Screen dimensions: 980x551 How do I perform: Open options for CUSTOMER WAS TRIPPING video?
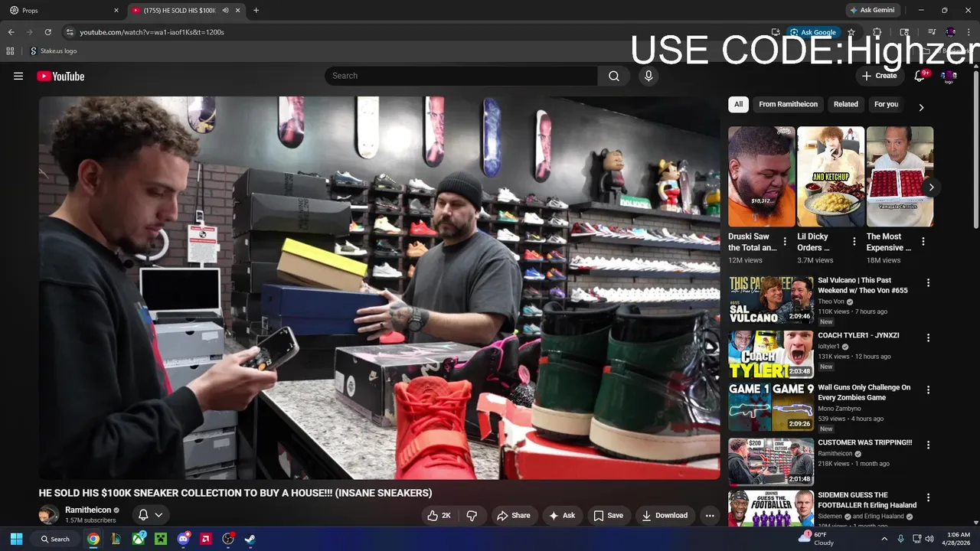928,445
